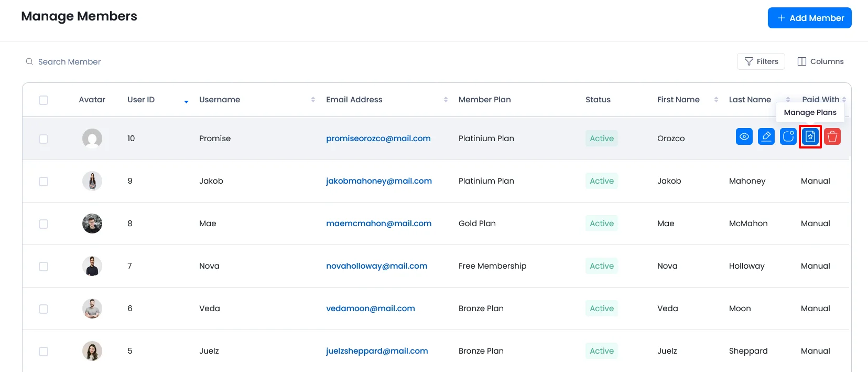Screen dimensions: 868x372
Task: Open the Columns chooser
Action: point(820,61)
